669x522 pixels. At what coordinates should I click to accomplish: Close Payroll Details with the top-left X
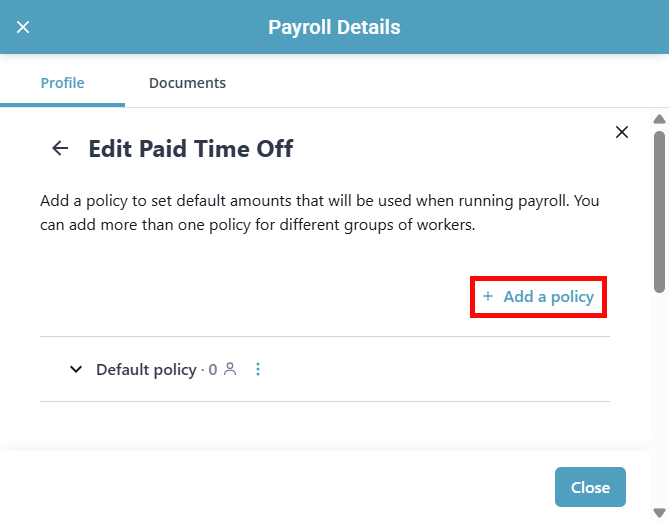pos(23,27)
